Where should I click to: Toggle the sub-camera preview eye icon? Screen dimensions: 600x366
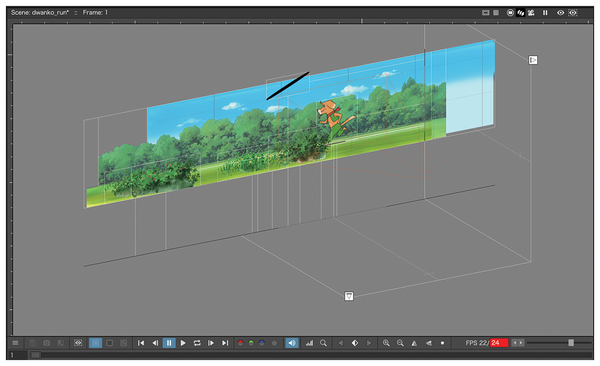(x=78, y=343)
